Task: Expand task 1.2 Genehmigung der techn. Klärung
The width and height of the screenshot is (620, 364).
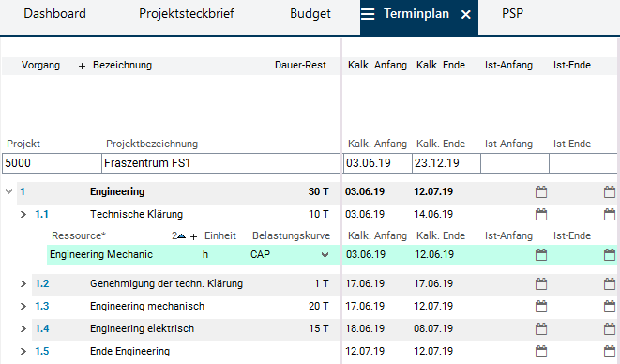Action: (23, 283)
